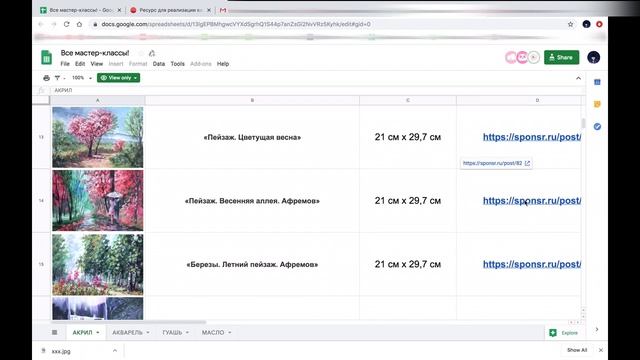The width and height of the screenshot is (640, 360).
Task: Switch to the Ресурс для реализации browser tab
Action: click(171, 10)
